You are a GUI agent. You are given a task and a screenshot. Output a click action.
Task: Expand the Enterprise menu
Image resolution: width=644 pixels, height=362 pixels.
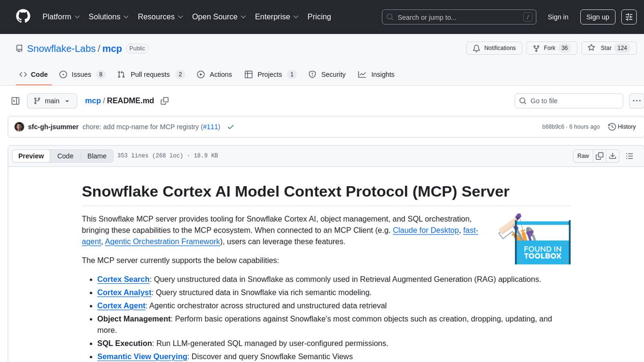[x=277, y=17]
